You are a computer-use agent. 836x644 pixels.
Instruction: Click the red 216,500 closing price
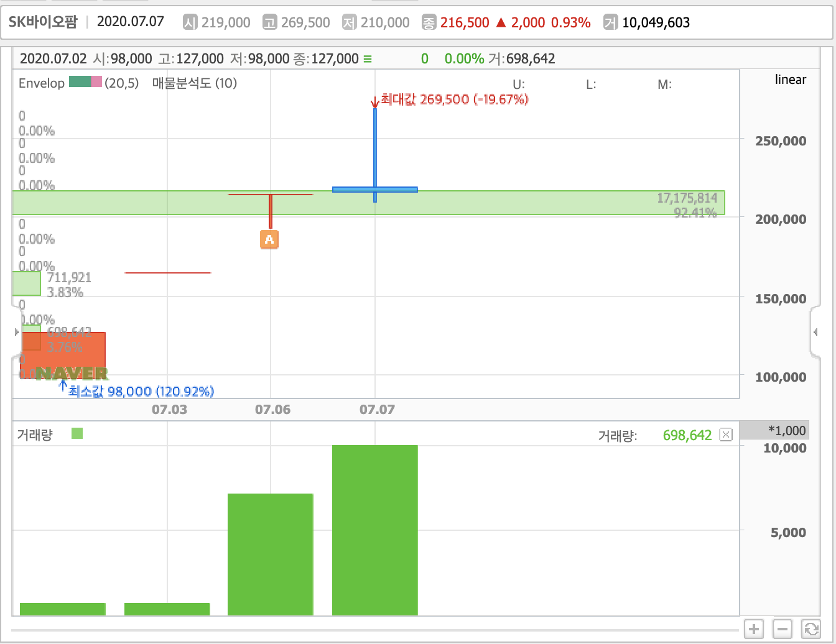[465, 22]
